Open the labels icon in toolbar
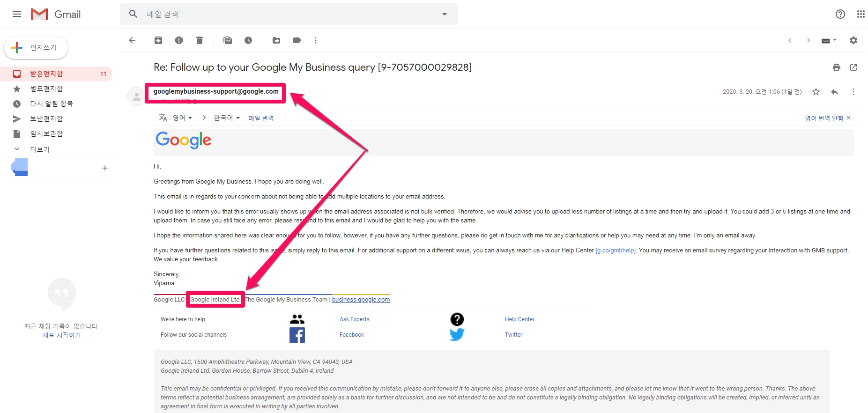This screenshot has width=868, height=413. pos(297,40)
